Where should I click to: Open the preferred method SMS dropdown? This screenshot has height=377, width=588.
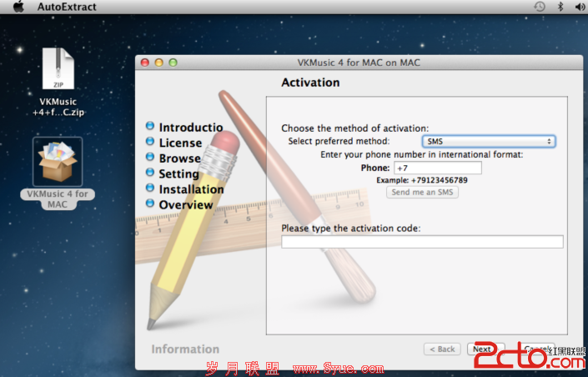[x=489, y=142]
